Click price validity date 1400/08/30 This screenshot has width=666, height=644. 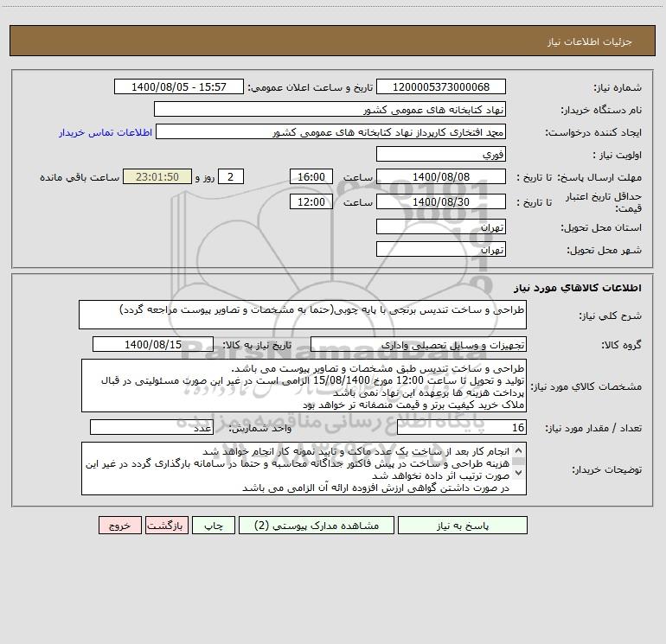pyautogui.click(x=441, y=201)
